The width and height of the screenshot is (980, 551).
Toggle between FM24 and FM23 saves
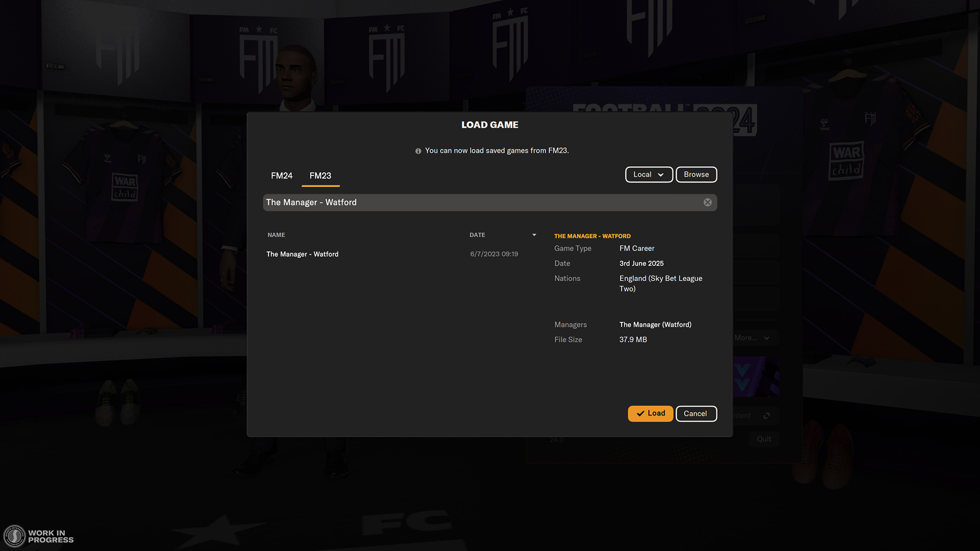click(281, 176)
